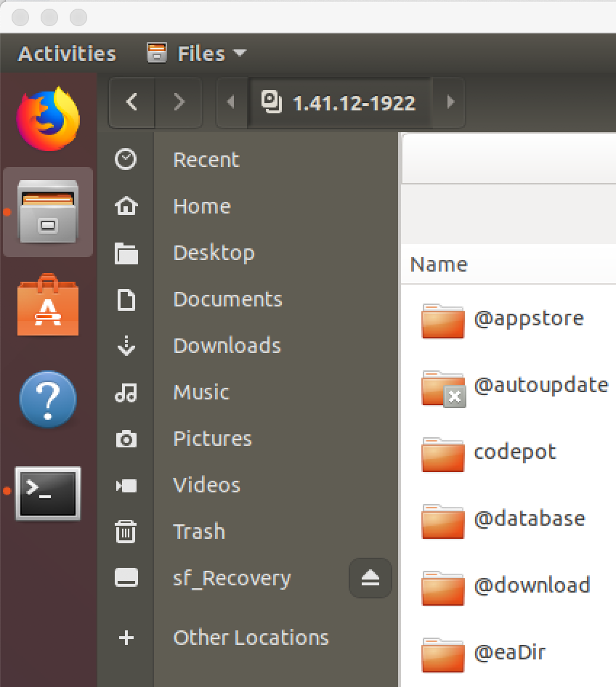Open Pictures in the sidebar
This screenshot has width=616, height=687.
point(213,439)
